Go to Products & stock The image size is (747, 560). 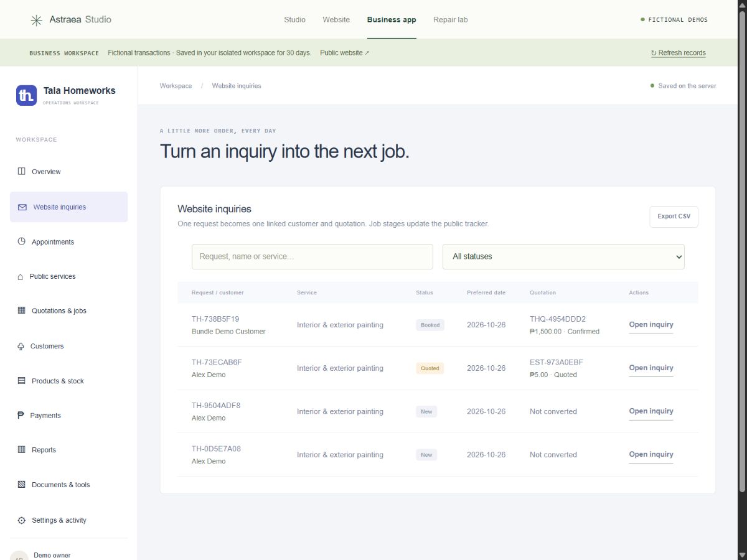(x=69, y=381)
